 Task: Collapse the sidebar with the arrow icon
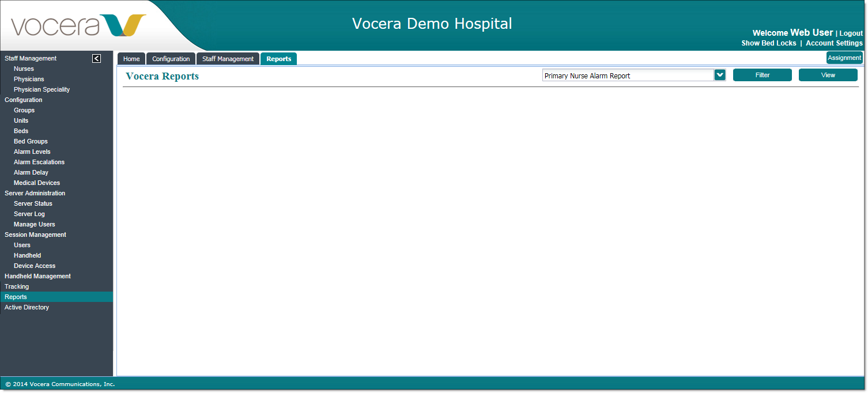pos(97,58)
